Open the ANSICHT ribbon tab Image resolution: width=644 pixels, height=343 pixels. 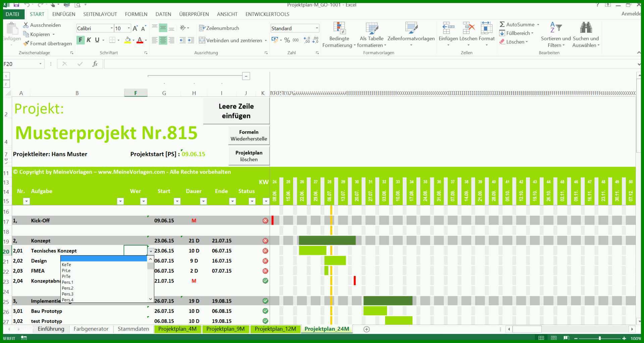tap(227, 14)
